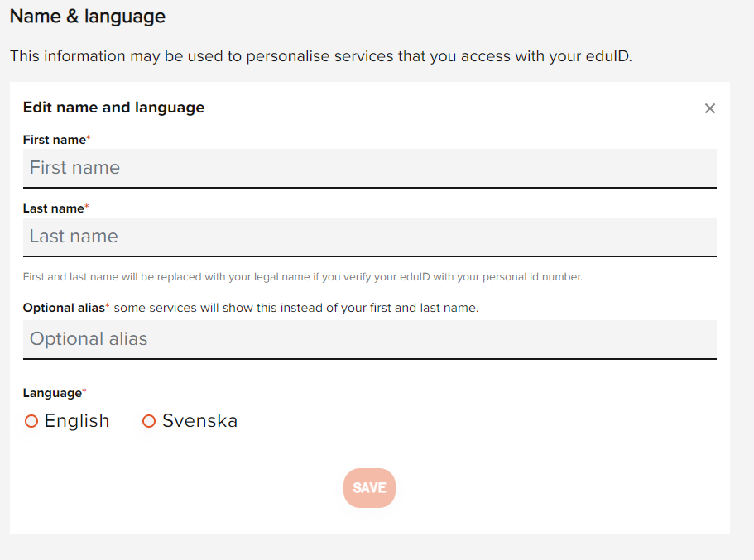Choose Svenska as your preferred language
The height and width of the screenshot is (560, 754).
pos(149,420)
